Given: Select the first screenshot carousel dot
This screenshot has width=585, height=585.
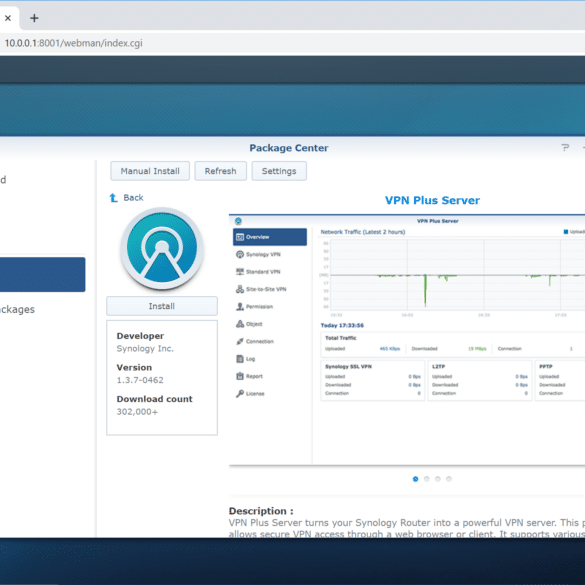Looking at the screenshot, I should [x=415, y=479].
